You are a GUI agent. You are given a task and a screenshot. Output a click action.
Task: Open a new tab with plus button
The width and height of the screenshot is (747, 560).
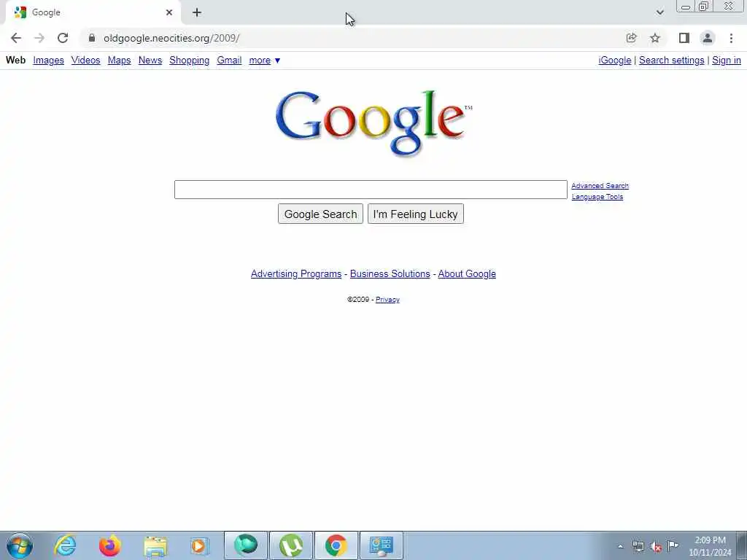pos(197,12)
